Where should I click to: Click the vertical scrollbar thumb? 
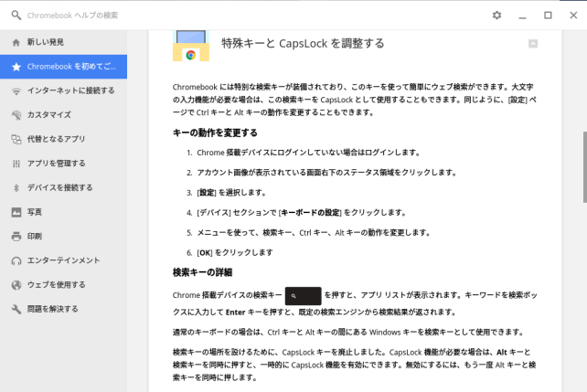585,167
